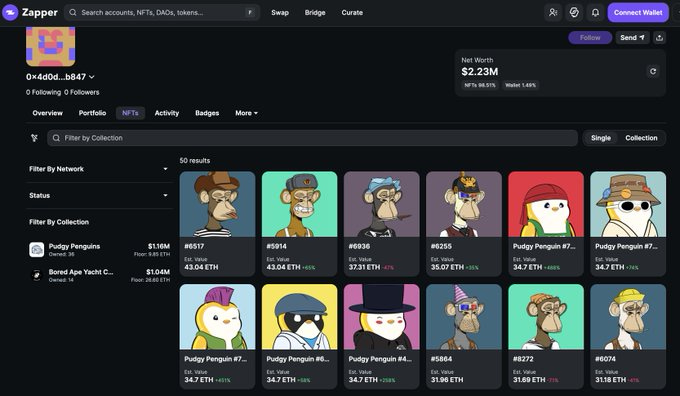Click the Zapper logo icon
The image size is (680, 396).
click(x=10, y=12)
